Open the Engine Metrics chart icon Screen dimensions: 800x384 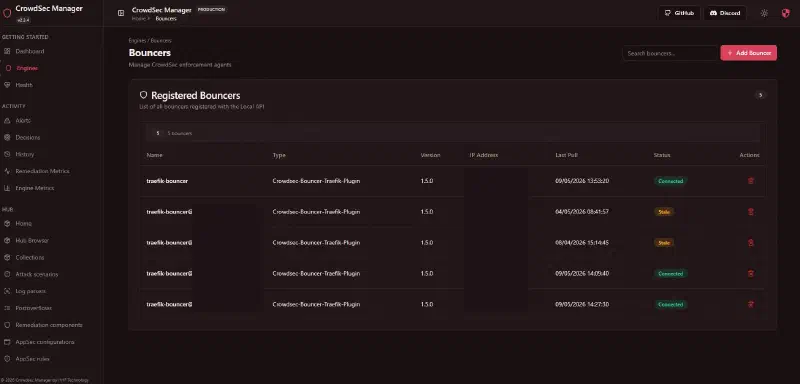7,188
